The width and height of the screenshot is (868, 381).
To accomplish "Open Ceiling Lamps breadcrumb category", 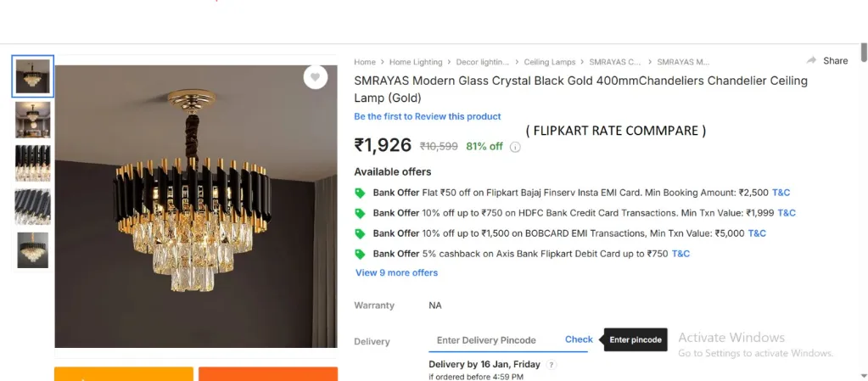I will coord(549,62).
